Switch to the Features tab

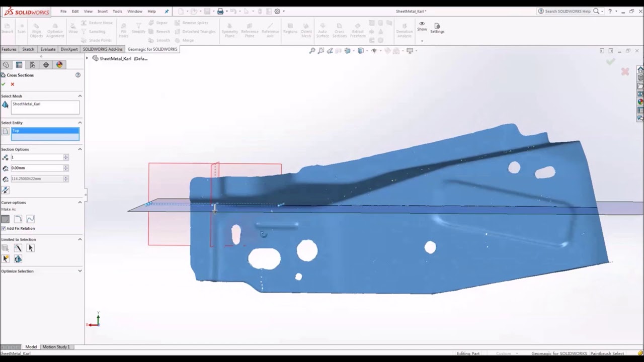click(9, 49)
